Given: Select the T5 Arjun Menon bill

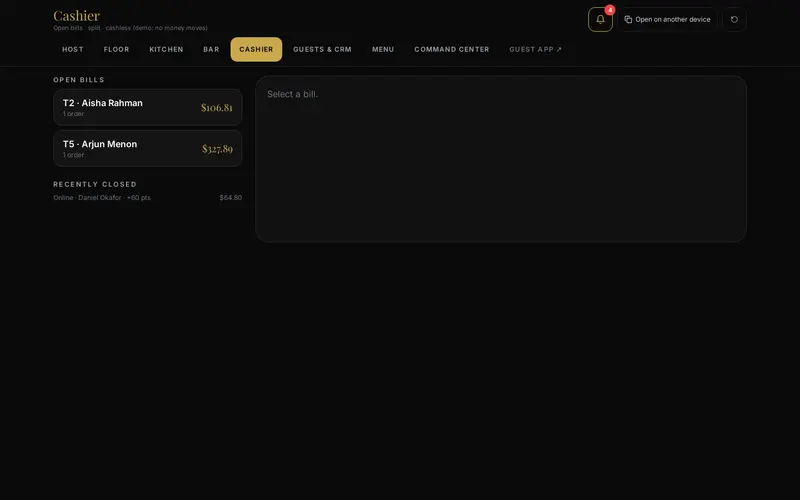Looking at the screenshot, I should [x=147, y=148].
